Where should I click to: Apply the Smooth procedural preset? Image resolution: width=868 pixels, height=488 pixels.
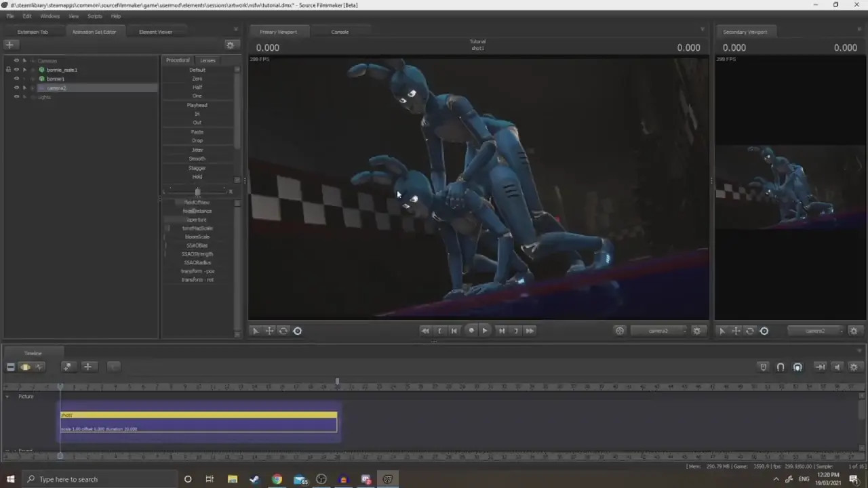pyautogui.click(x=197, y=159)
